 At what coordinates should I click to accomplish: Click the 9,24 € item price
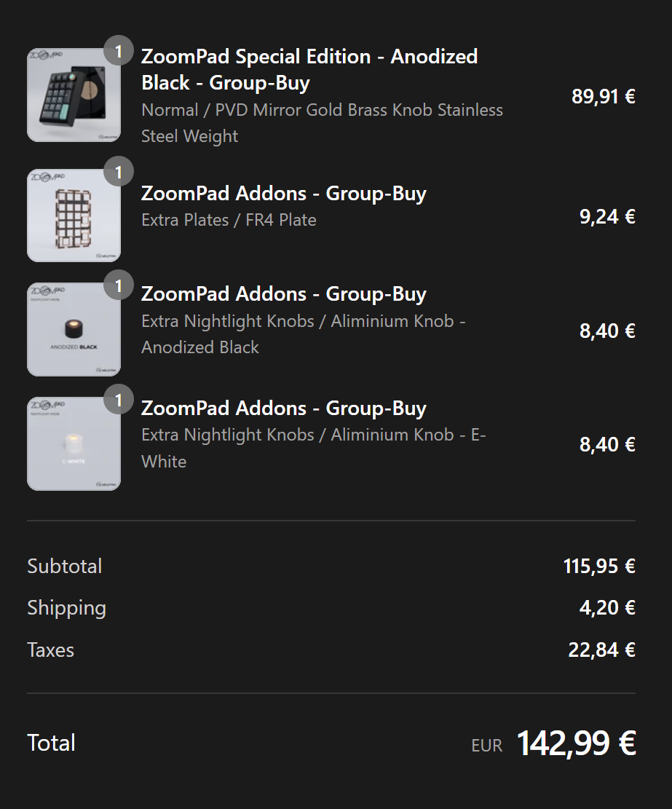tap(607, 216)
